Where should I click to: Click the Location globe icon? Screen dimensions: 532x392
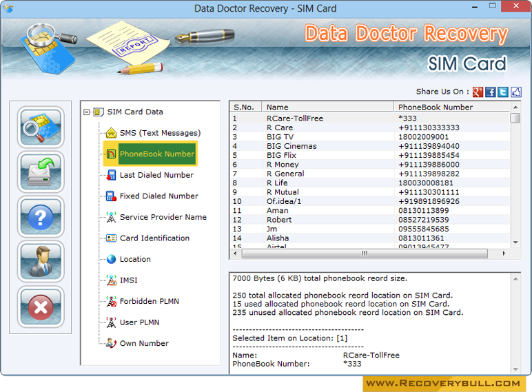[111, 259]
